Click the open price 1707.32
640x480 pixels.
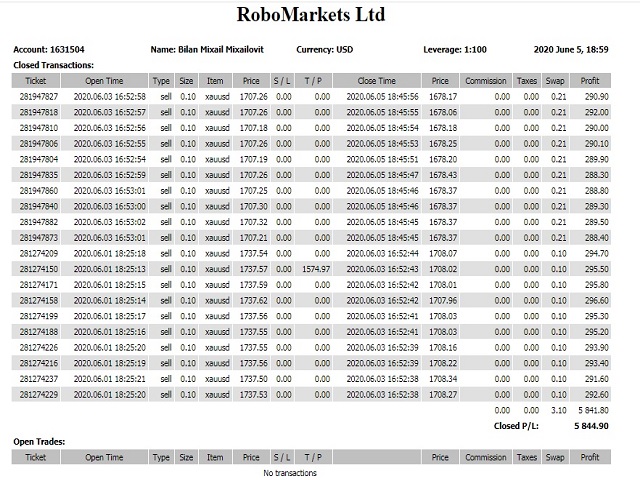coord(253,222)
